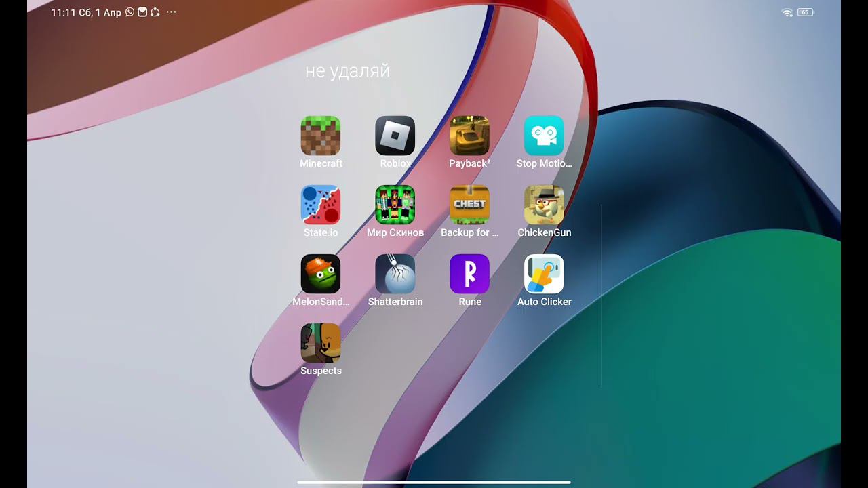Open the purple Rune app
The height and width of the screenshot is (488, 868).
470,274
